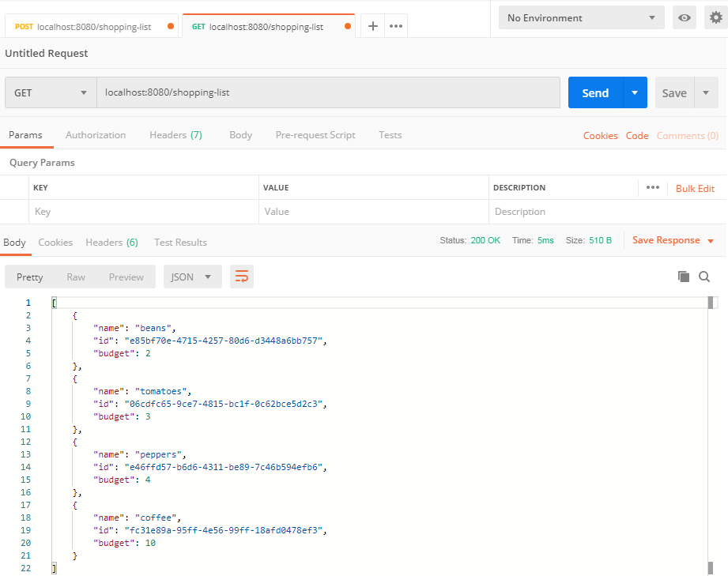This screenshot has width=728, height=576.
Task: Open the Test Results response tab
Action: click(179, 242)
